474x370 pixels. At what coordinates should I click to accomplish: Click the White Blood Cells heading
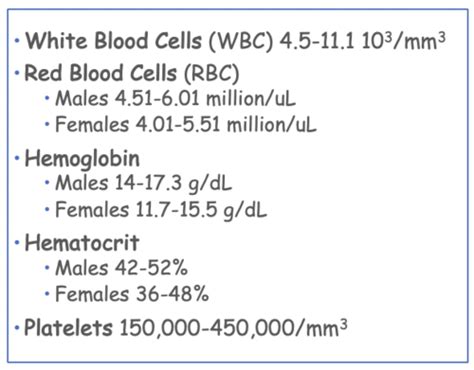tap(114, 41)
